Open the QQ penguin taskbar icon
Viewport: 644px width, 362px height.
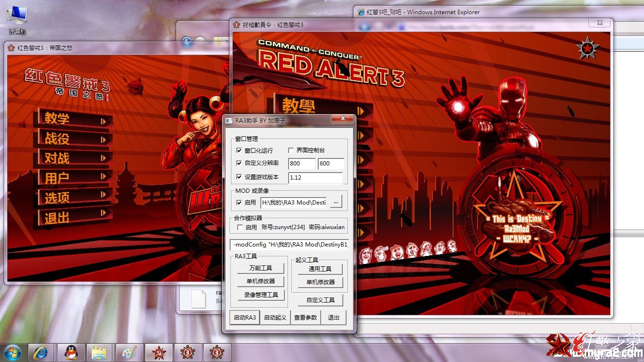click(x=71, y=353)
